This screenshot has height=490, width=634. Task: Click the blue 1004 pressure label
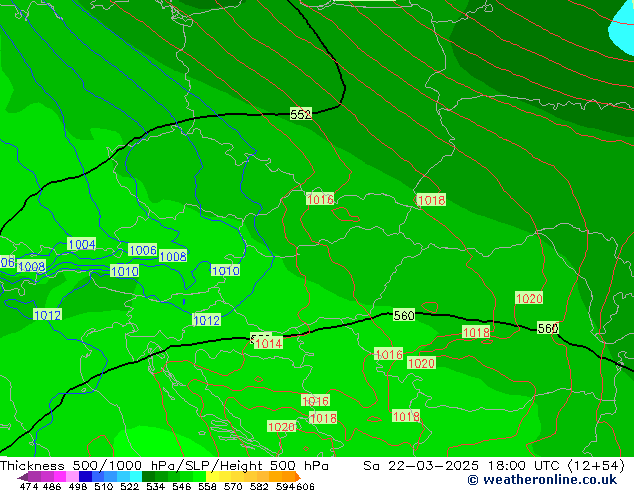click(82, 244)
